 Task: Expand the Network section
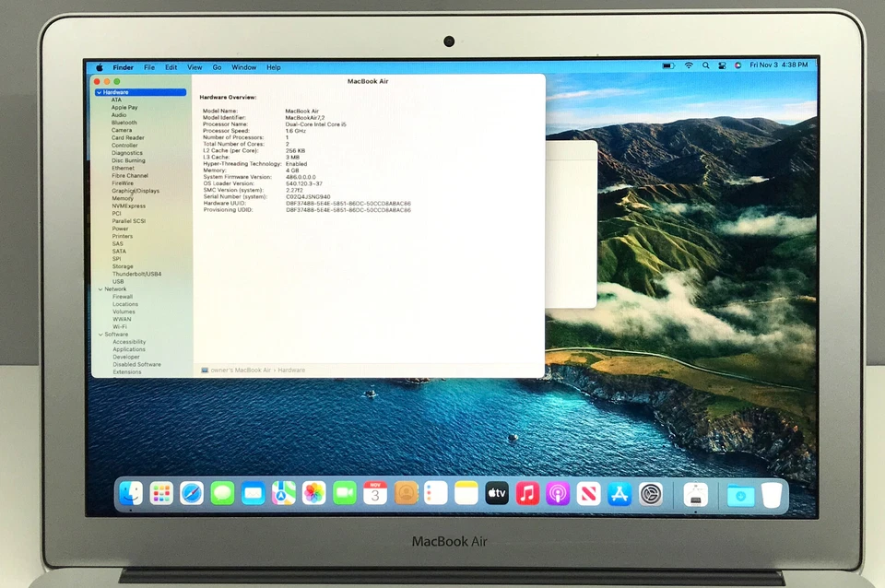101,288
